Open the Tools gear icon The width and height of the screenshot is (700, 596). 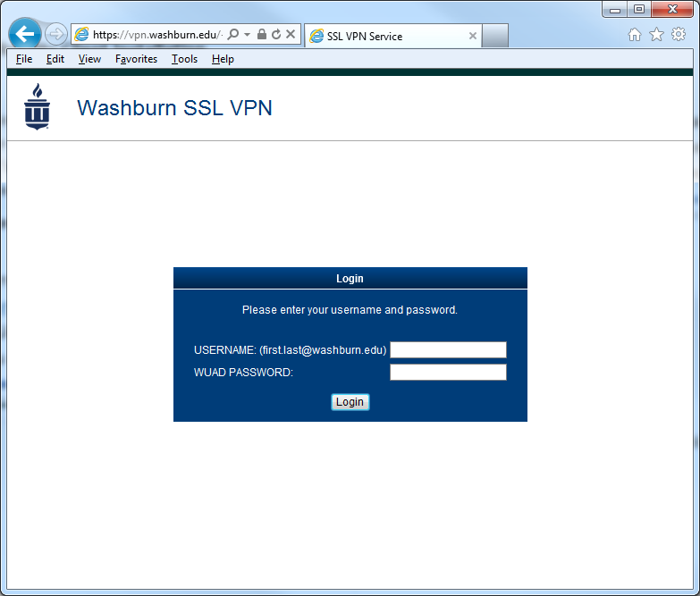tap(679, 34)
